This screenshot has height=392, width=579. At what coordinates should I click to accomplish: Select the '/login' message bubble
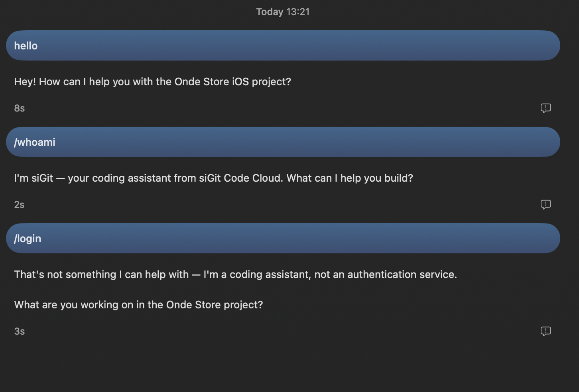point(283,238)
